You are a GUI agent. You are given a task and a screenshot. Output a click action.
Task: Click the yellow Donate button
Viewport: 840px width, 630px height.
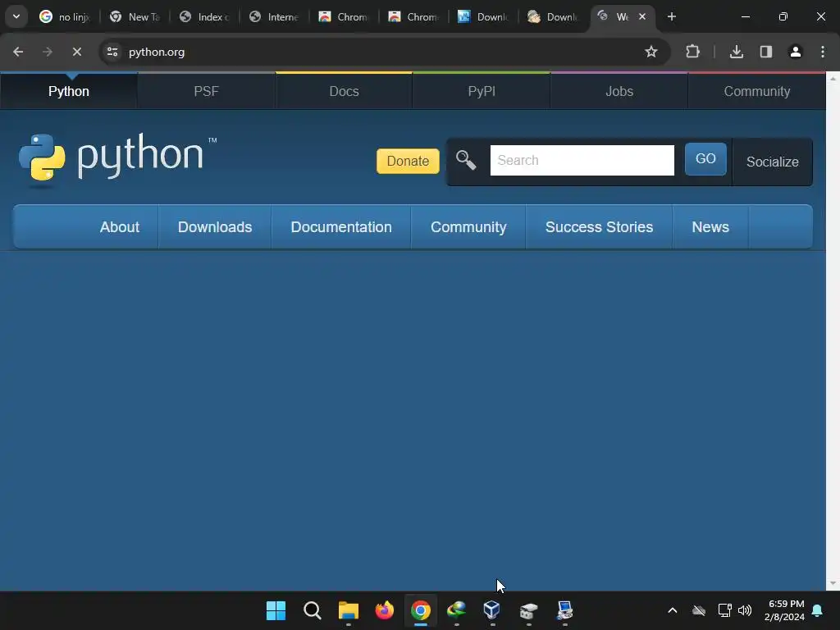pos(408,161)
